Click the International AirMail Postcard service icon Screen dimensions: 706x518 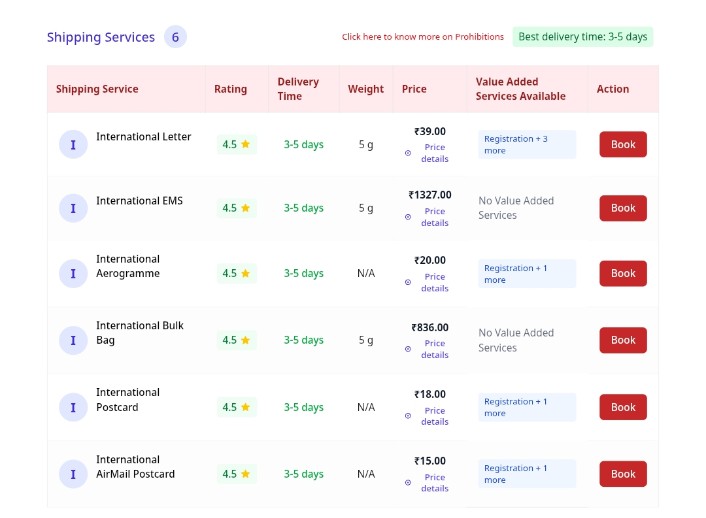[x=73, y=474]
